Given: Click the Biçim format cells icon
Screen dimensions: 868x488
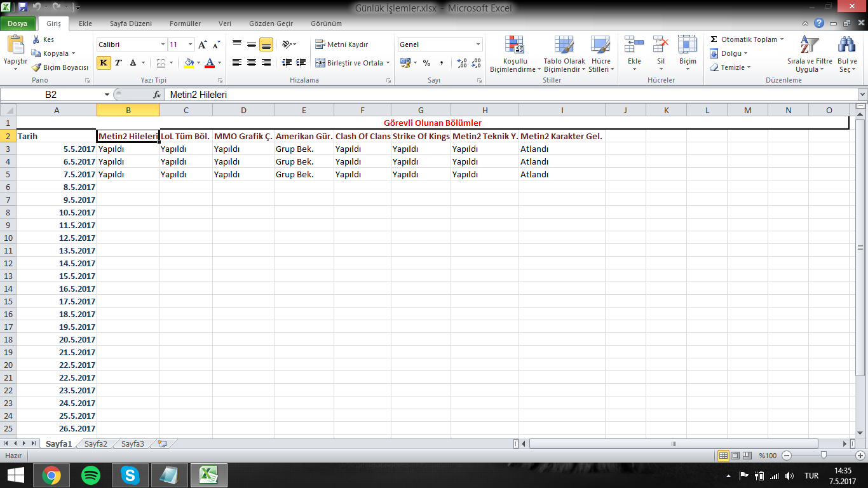Looking at the screenshot, I should pos(688,45).
